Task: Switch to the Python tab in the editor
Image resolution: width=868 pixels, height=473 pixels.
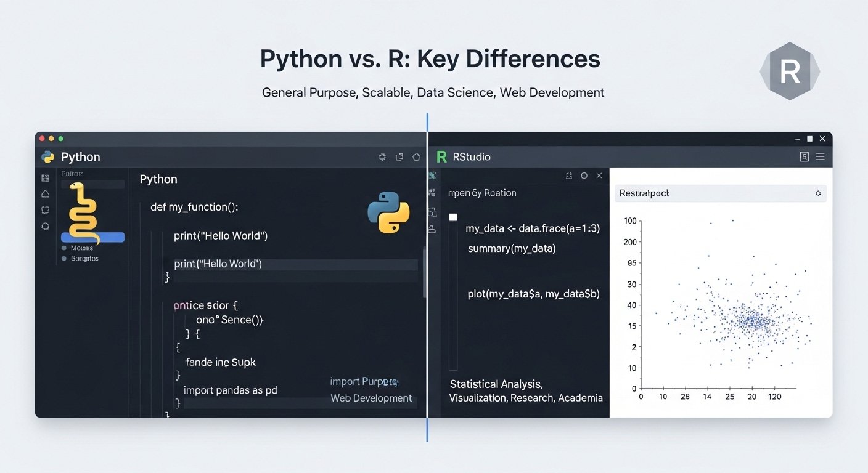Action: coord(158,179)
